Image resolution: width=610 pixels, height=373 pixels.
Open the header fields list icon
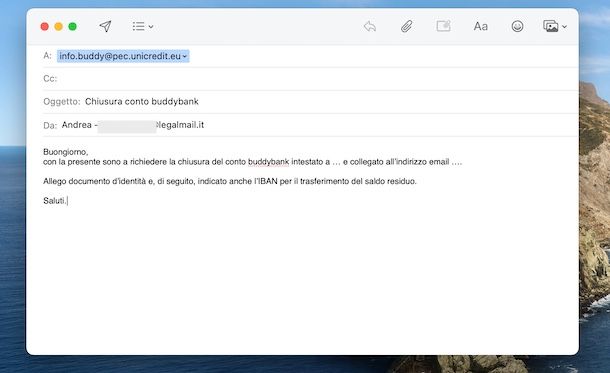point(138,26)
